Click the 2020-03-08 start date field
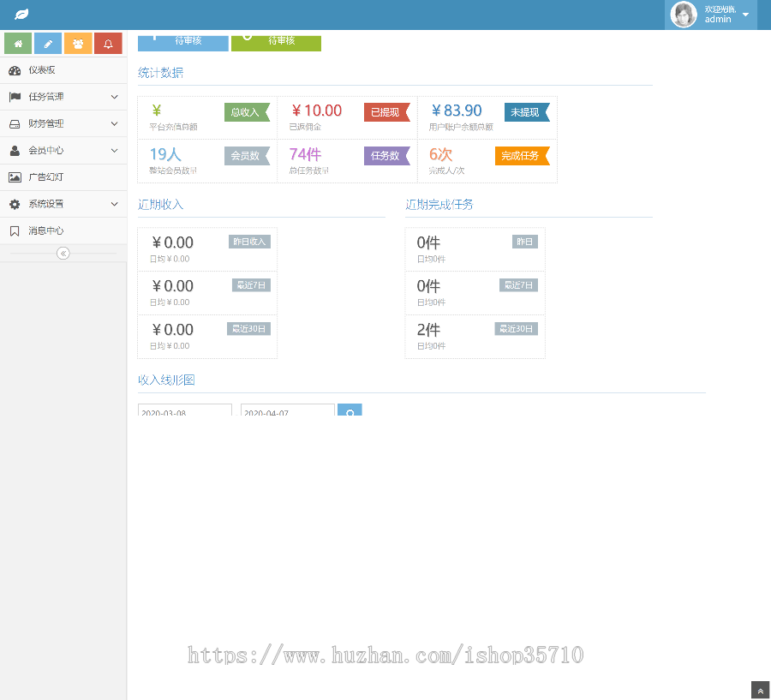This screenshot has height=700, width=771. [185, 410]
